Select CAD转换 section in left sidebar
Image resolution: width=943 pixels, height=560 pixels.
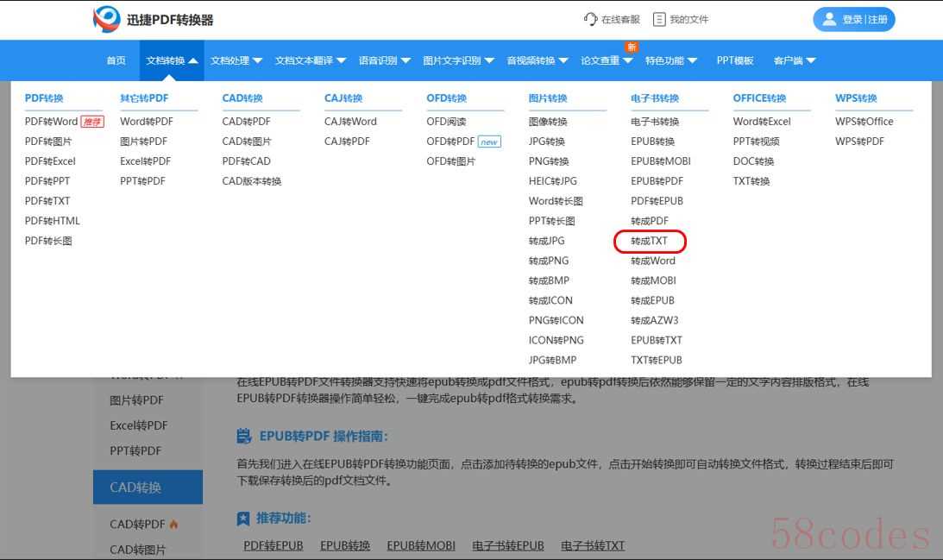pos(148,488)
